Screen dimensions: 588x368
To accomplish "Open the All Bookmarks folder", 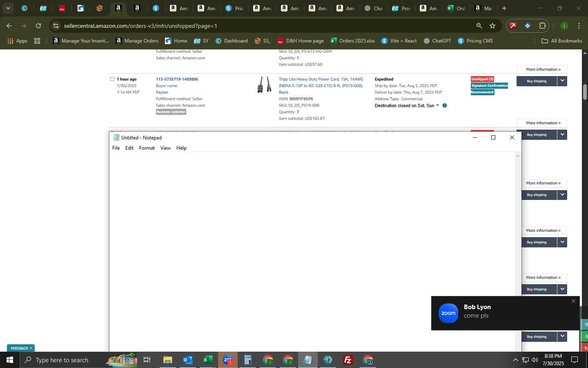I will (x=561, y=41).
